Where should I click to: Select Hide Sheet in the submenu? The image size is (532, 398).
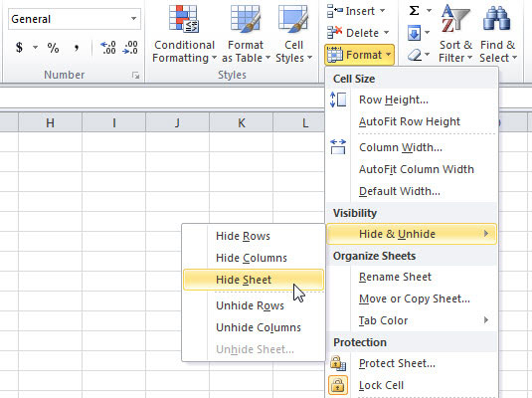254,280
